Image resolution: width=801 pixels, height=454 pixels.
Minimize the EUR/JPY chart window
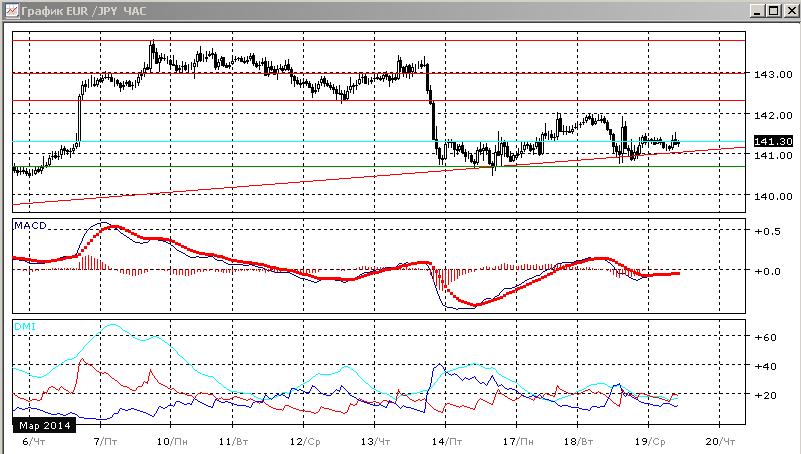coord(758,11)
